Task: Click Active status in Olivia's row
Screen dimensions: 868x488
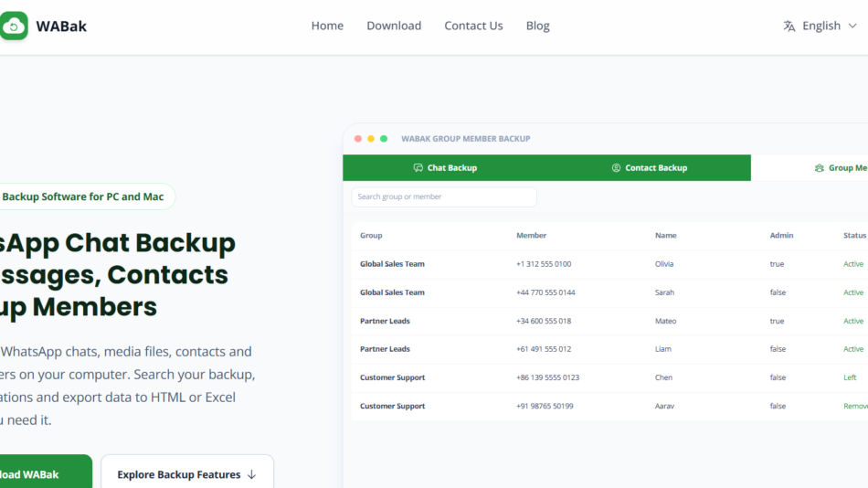Action: [853, 264]
